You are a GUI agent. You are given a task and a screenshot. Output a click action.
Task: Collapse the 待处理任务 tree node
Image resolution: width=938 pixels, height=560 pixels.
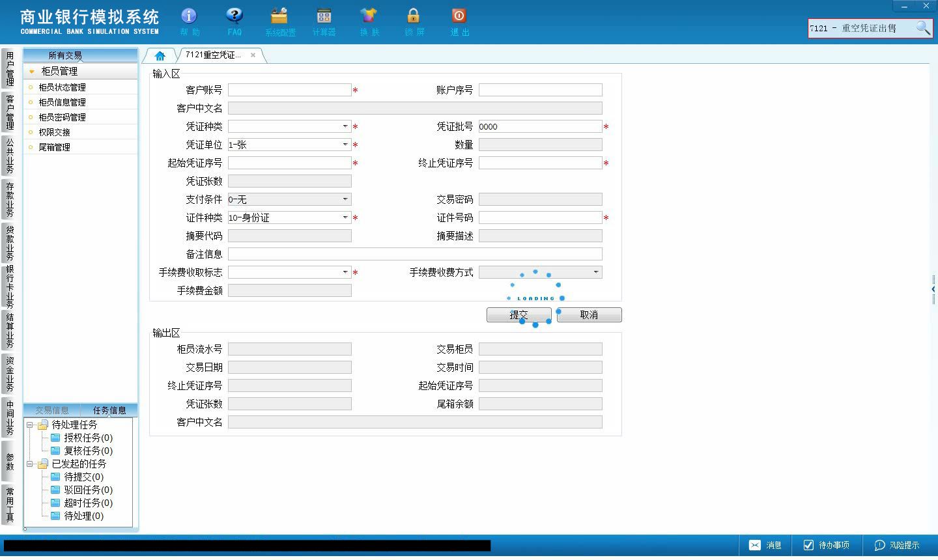29,425
